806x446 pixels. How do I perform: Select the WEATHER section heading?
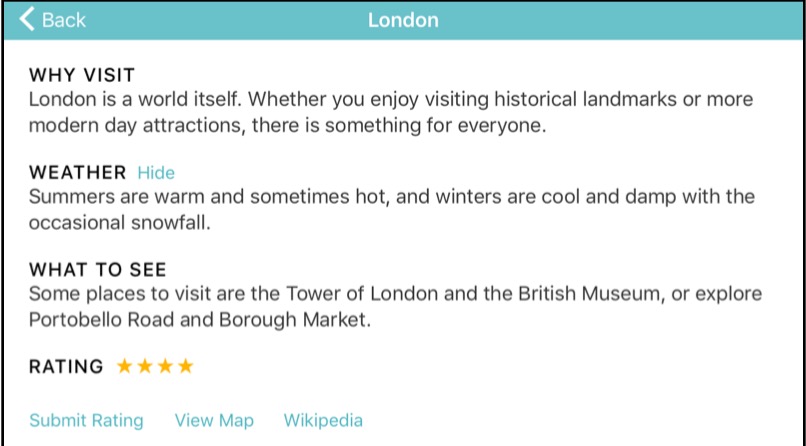[78, 173]
